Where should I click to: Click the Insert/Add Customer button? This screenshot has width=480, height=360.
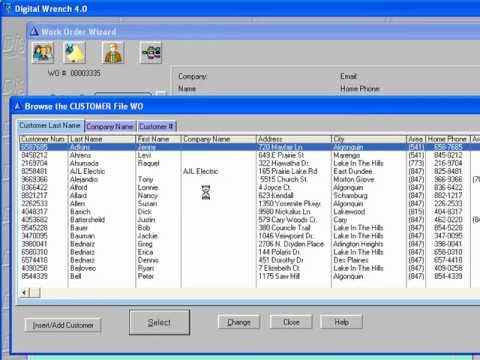63,325
